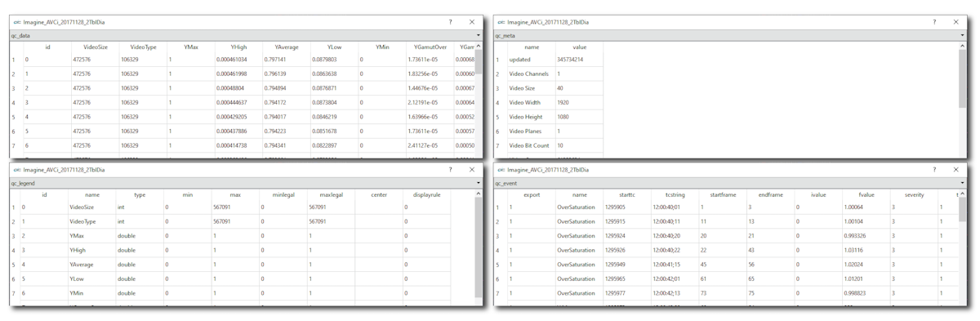The height and width of the screenshot is (321, 980).
Task: Click the qc_event vertical scrollbar thumb
Action: (963, 208)
